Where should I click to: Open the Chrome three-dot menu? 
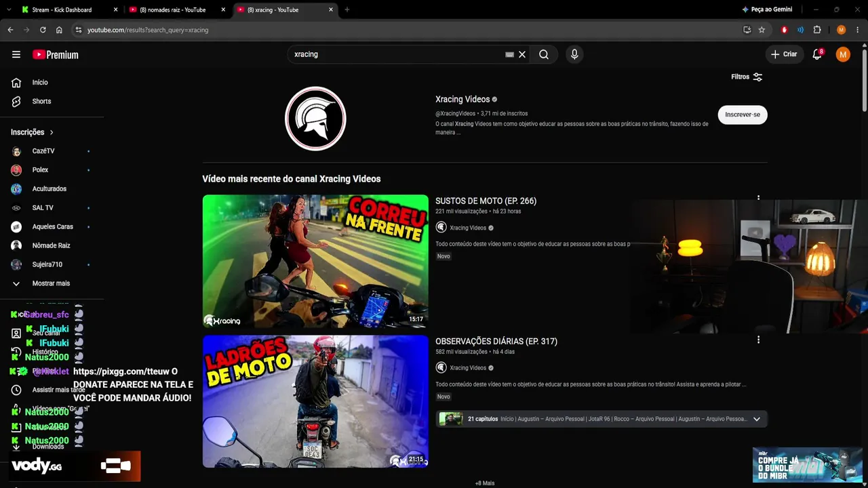[858, 30]
